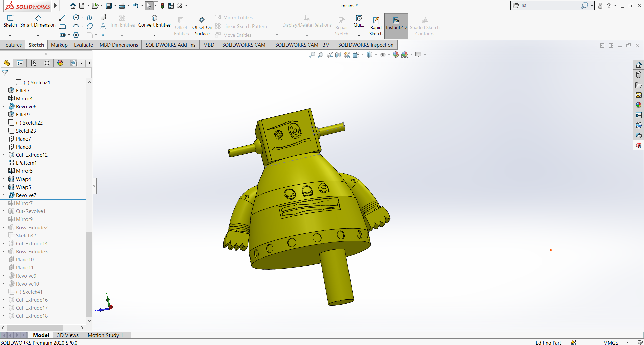This screenshot has height=345, width=644.
Task: Select the Wrap4 feature in the tree
Action: point(23,179)
